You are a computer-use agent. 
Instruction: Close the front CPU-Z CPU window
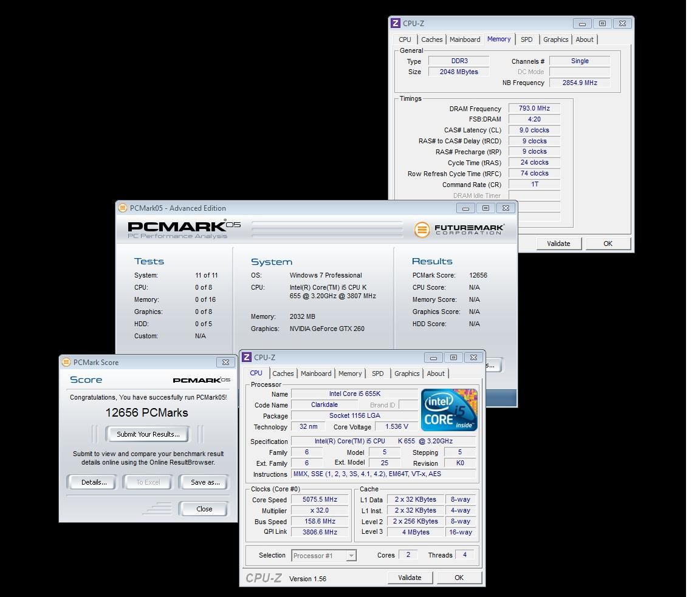(x=474, y=358)
